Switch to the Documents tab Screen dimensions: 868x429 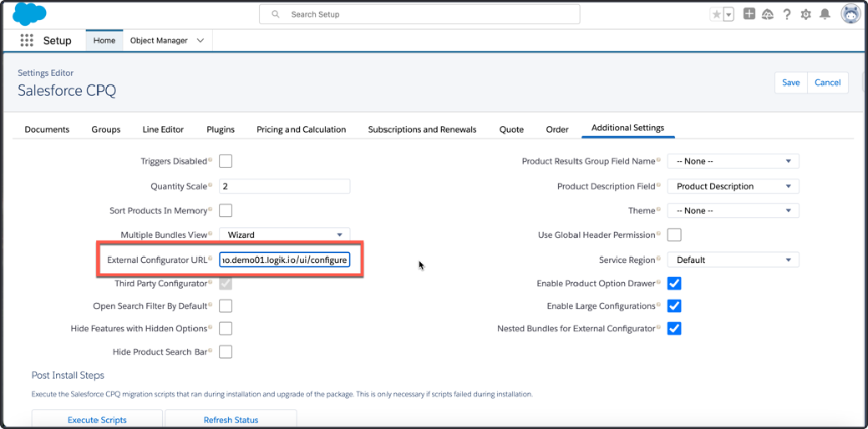pos(47,129)
